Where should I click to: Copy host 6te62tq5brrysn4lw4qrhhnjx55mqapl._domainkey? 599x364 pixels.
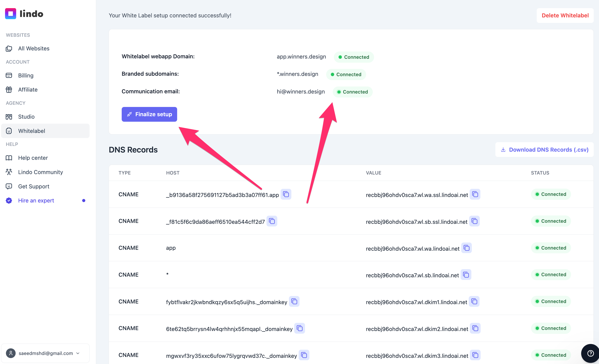point(299,328)
